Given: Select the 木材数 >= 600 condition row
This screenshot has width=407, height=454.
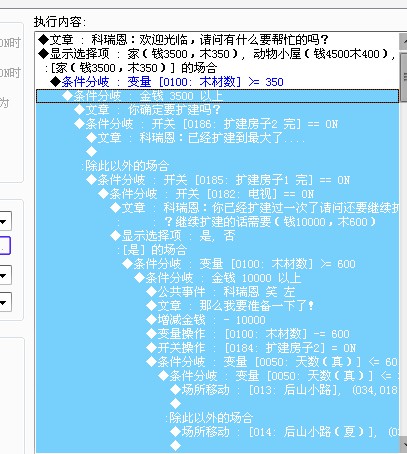Looking at the screenshot, I should tap(217, 264).
